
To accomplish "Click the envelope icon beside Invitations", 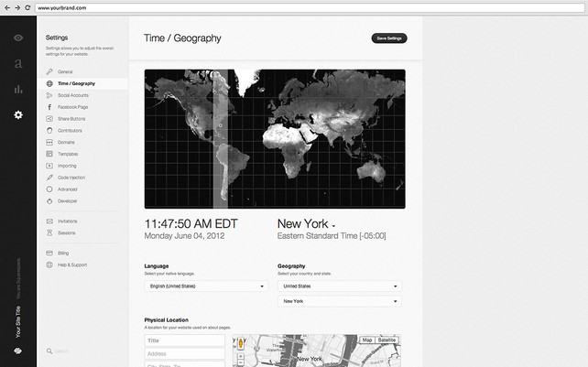I will click(49, 221).
